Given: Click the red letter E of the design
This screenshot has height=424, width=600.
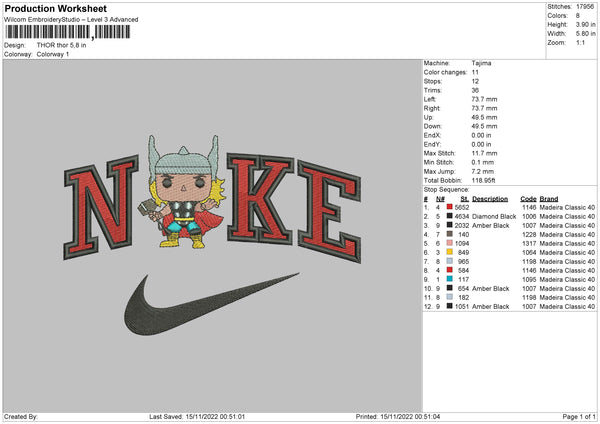Looking at the screenshot, I should pos(329,212).
